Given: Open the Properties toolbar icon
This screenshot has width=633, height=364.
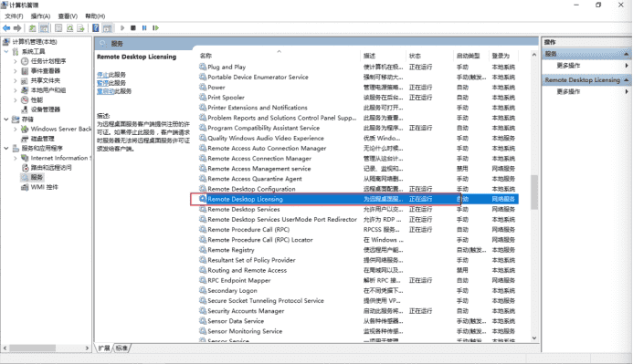Looking at the screenshot, I should tap(58, 27).
